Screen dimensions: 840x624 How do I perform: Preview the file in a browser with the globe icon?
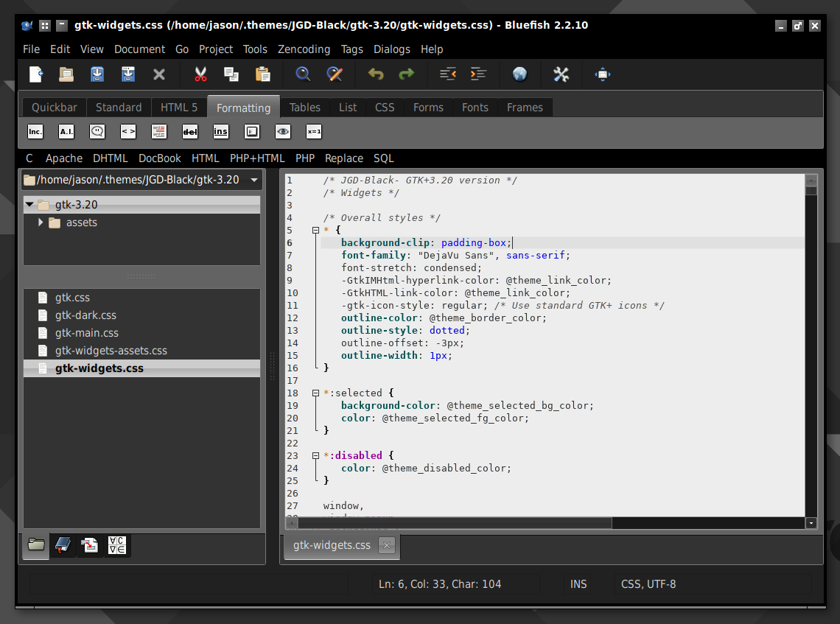[519, 74]
